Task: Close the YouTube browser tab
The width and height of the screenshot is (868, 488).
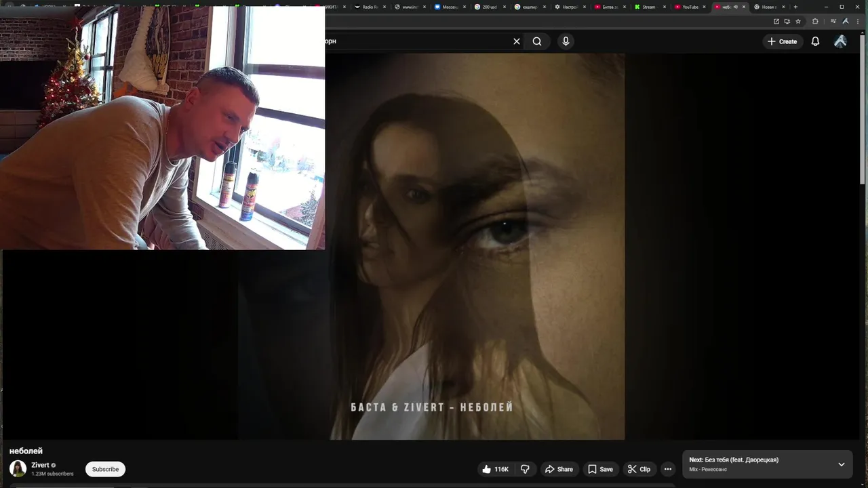Action: tap(705, 7)
